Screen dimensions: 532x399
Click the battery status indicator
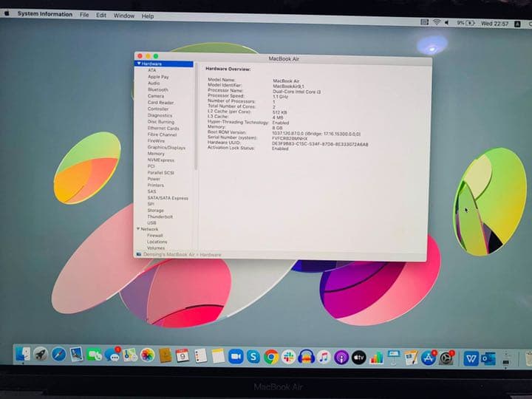[465, 23]
